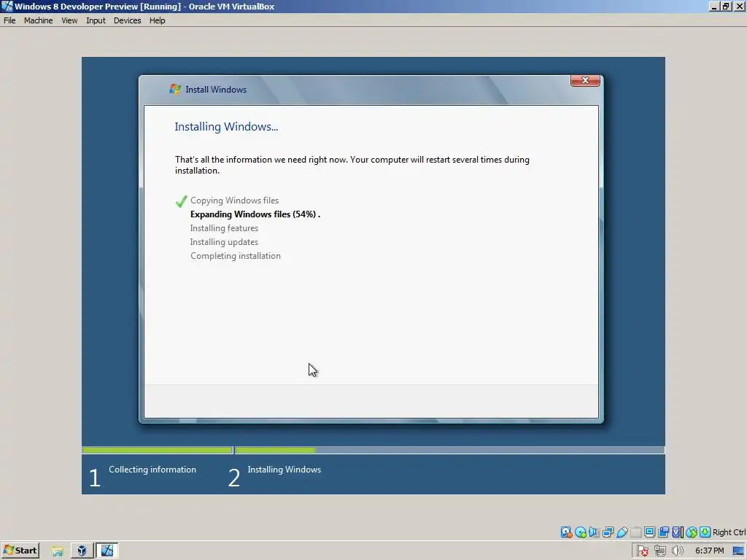Click the Installing features step
Viewport: 747px width, 560px height.
pyautogui.click(x=224, y=228)
